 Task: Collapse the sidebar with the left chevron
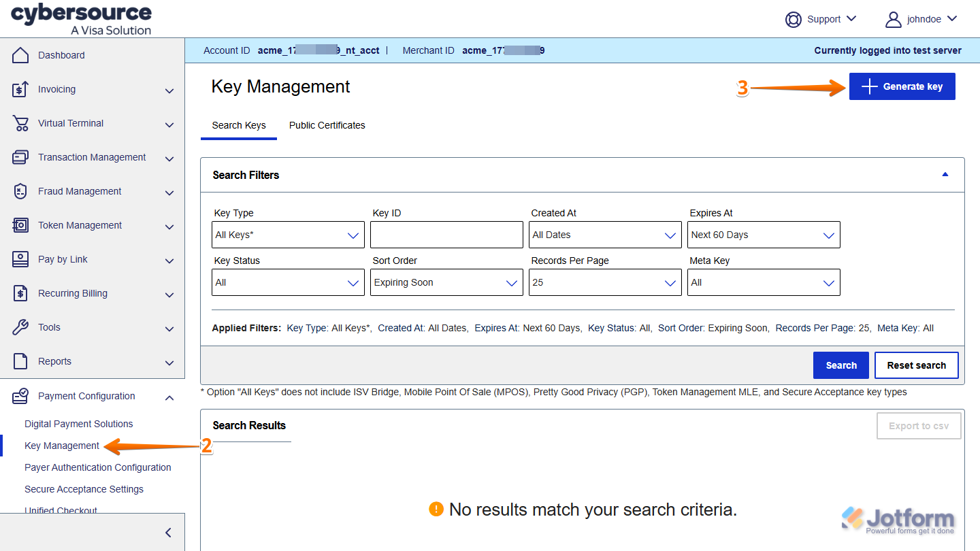[169, 533]
